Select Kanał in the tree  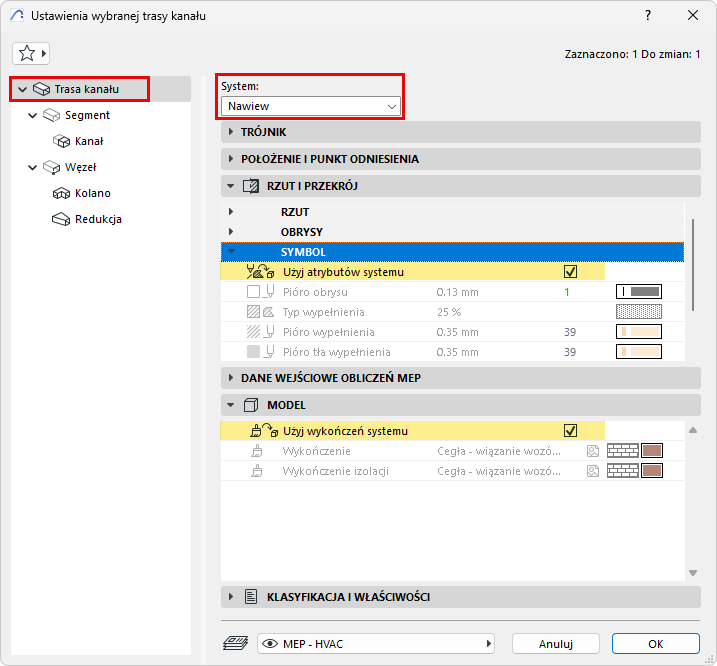pyautogui.click(x=89, y=141)
